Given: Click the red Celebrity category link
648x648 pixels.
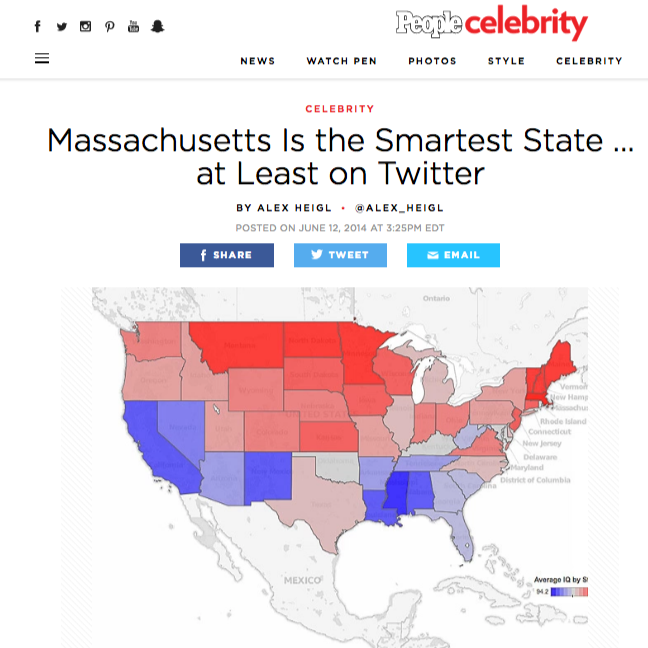Looking at the screenshot, I should [340, 109].
